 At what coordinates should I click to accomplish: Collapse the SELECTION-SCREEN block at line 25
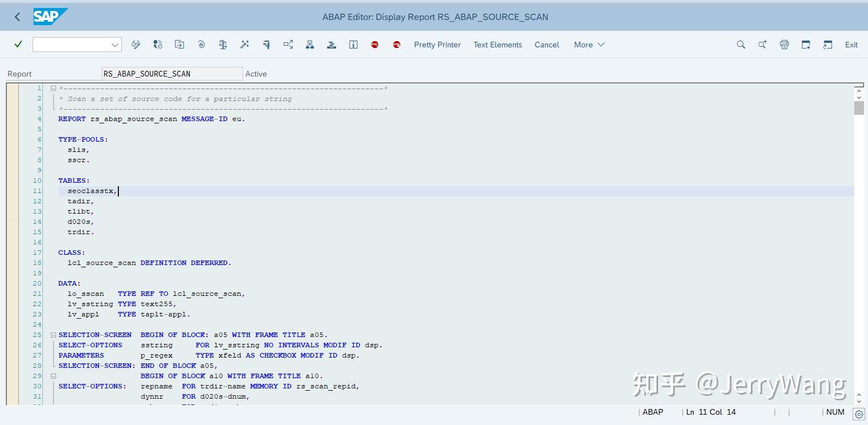(x=53, y=335)
